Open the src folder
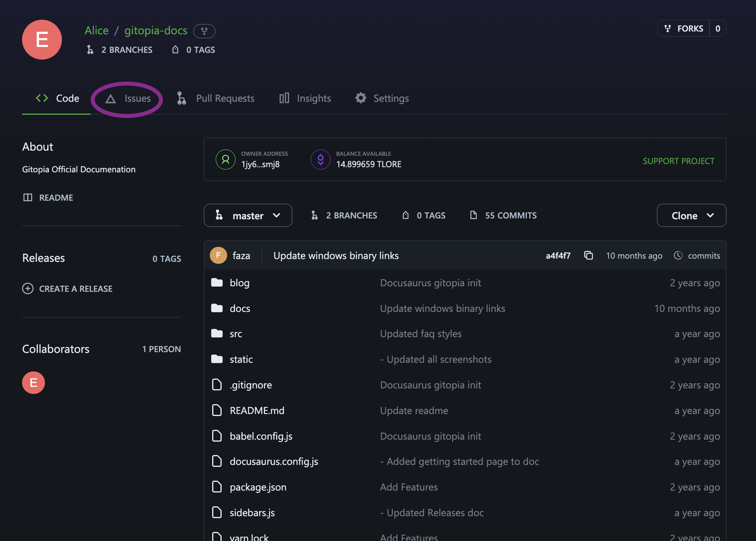This screenshot has height=541, width=756. coord(236,334)
